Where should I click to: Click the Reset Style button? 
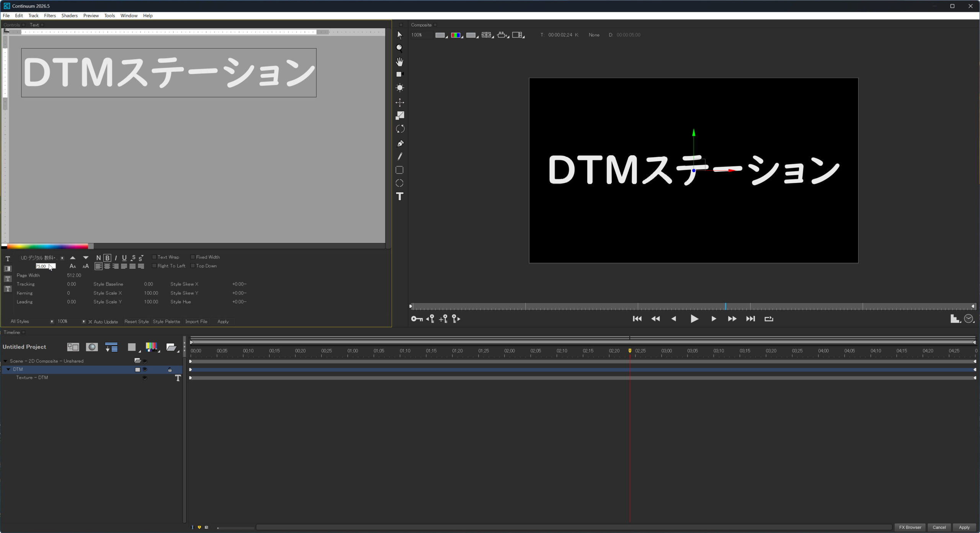[136, 322]
